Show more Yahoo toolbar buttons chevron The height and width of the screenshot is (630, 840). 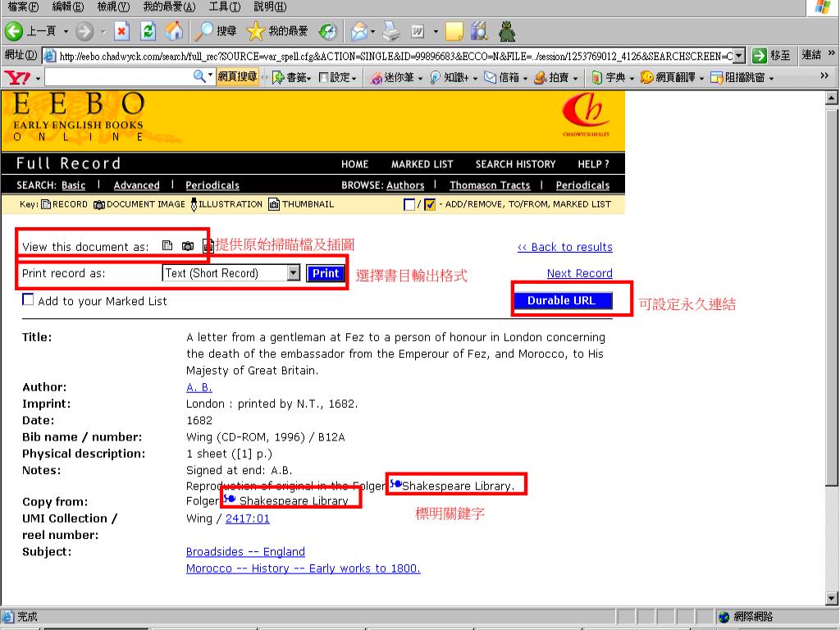(x=824, y=76)
